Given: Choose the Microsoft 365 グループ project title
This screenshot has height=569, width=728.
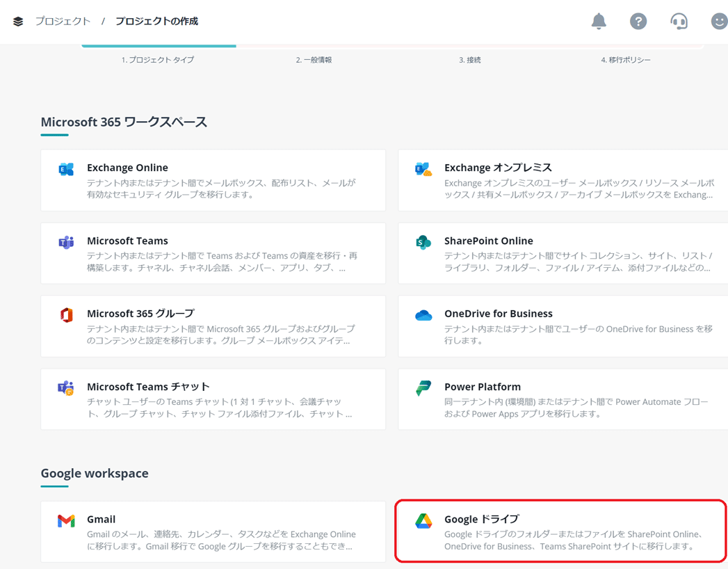Looking at the screenshot, I should click(140, 314).
